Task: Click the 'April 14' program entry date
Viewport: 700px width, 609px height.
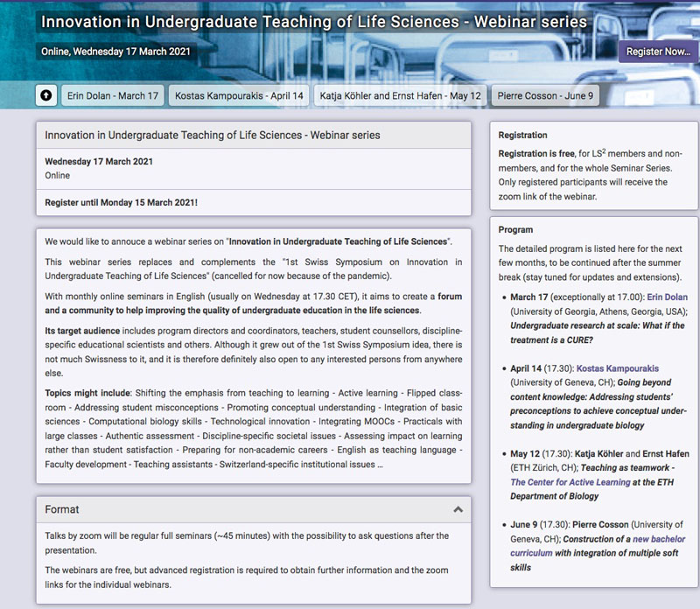Action: point(526,368)
